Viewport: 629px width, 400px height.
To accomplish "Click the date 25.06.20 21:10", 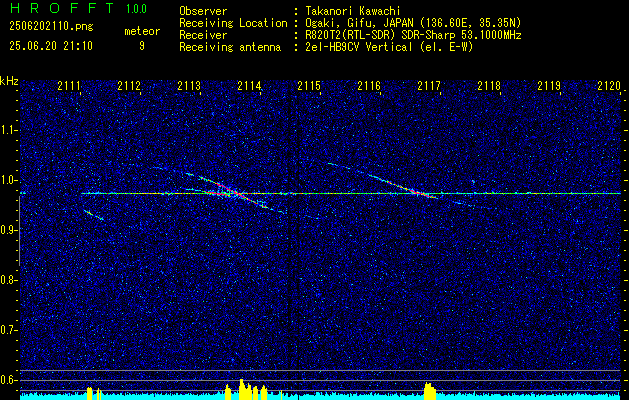I will (51, 46).
